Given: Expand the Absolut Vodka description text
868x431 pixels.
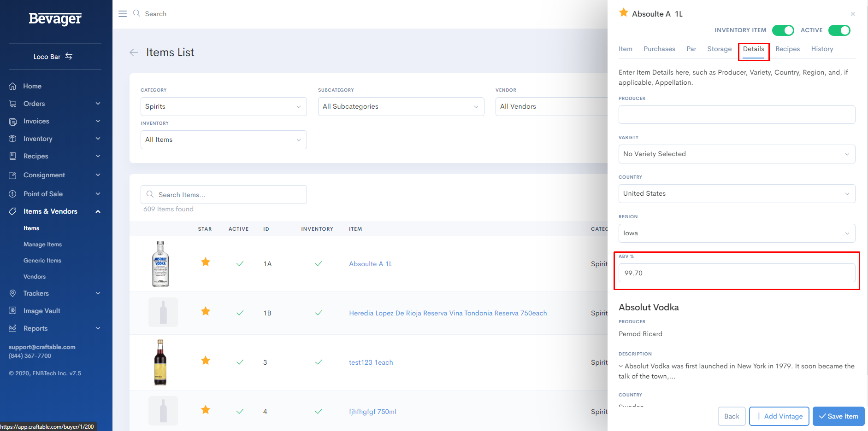Looking at the screenshot, I should tap(621, 366).
